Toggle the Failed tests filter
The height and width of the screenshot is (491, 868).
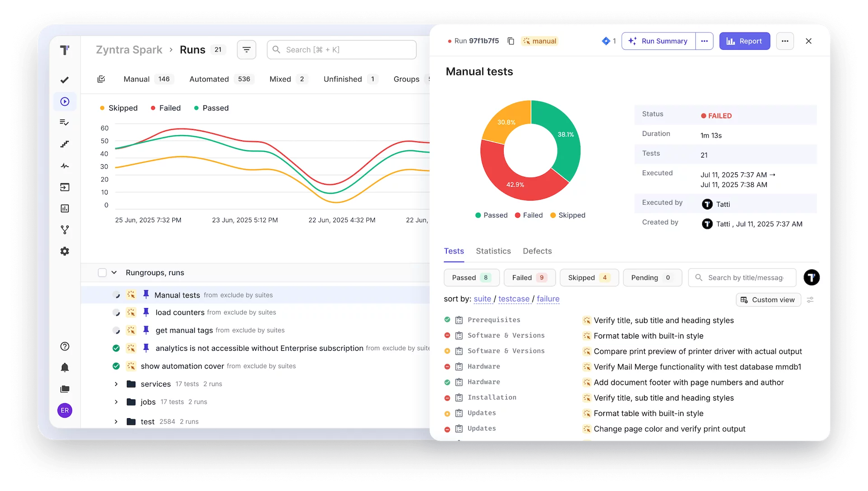[529, 277]
